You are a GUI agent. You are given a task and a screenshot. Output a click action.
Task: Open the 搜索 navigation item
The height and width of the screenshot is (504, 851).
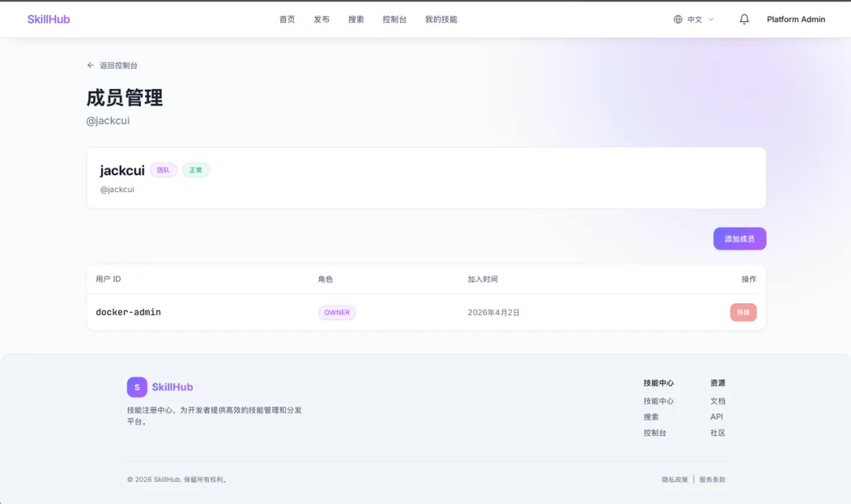click(x=356, y=18)
